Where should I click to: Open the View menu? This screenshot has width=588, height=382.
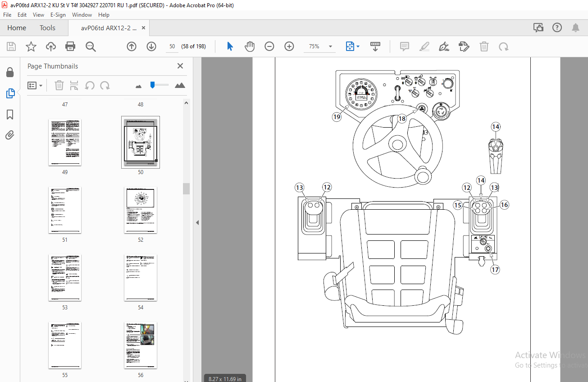pyautogui.click(x=38, y=15)
